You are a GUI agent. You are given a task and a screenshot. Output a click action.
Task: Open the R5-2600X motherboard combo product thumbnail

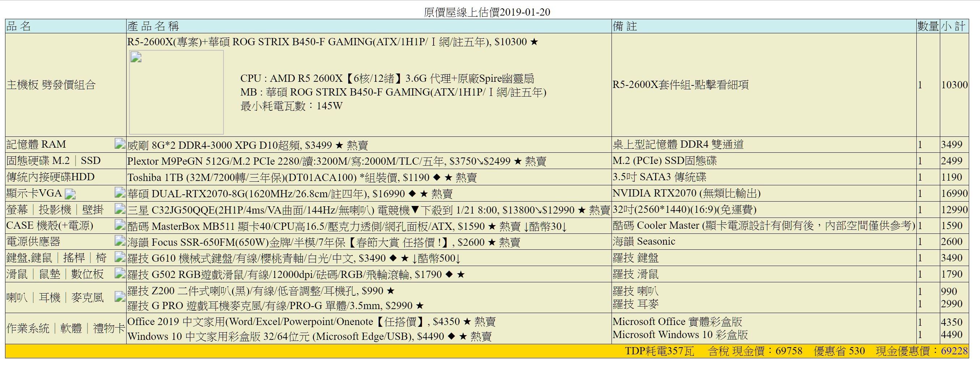(176, 92)
